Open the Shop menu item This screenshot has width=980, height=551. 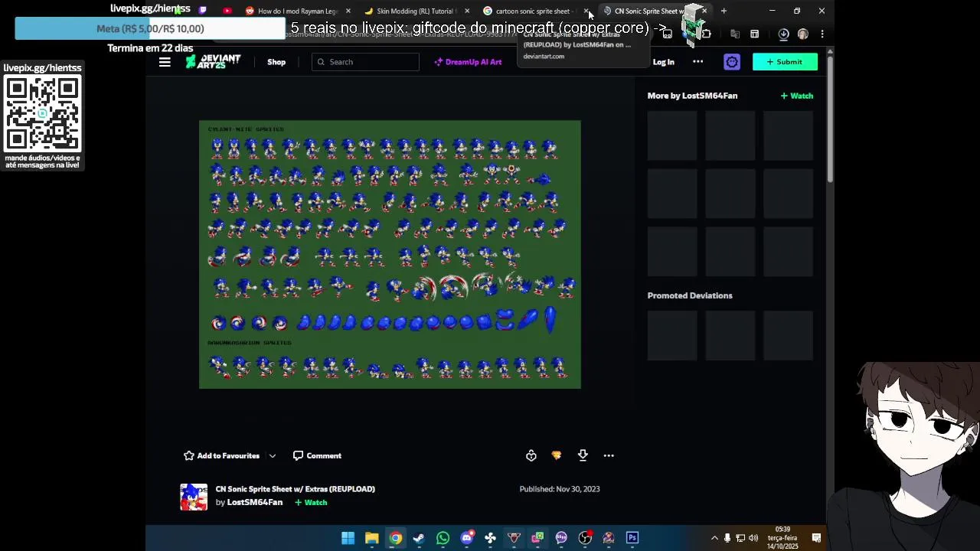pos(276,62)
